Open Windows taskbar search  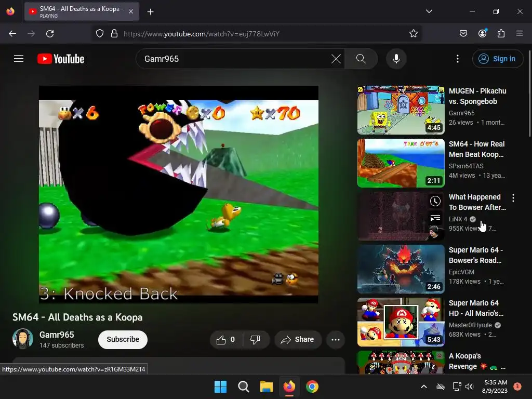(243, 387)
